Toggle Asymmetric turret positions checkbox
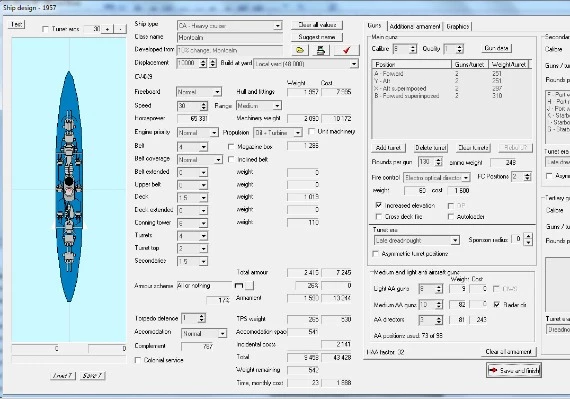 (376, 254)
